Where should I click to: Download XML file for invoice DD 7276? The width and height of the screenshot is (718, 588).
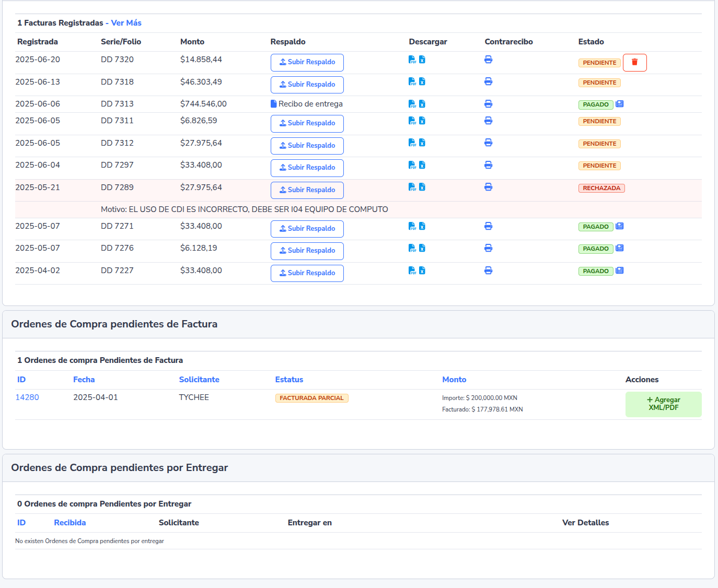(422, 248)
